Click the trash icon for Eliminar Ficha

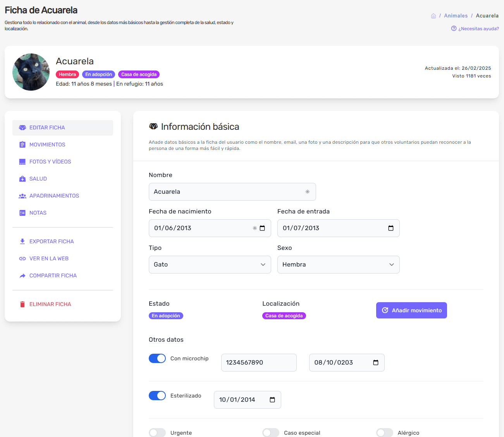[22, 304]
